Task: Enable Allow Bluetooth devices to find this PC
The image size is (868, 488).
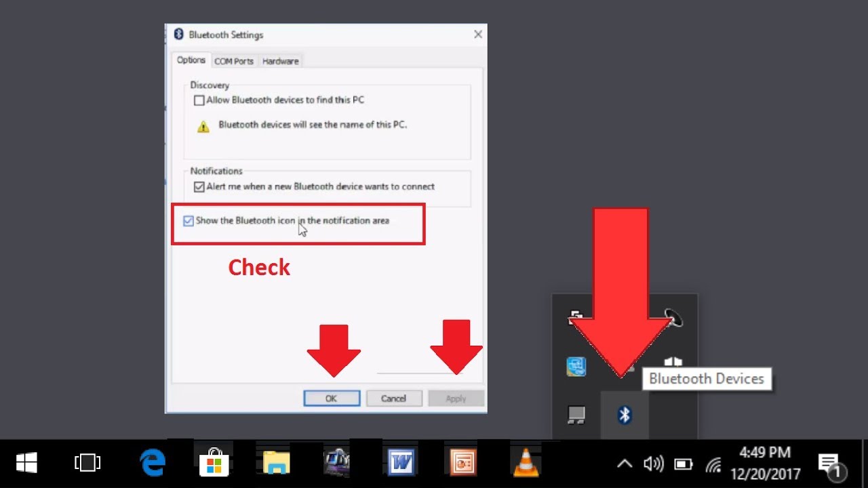Action: pyautogui.click(x=199, y=100)
